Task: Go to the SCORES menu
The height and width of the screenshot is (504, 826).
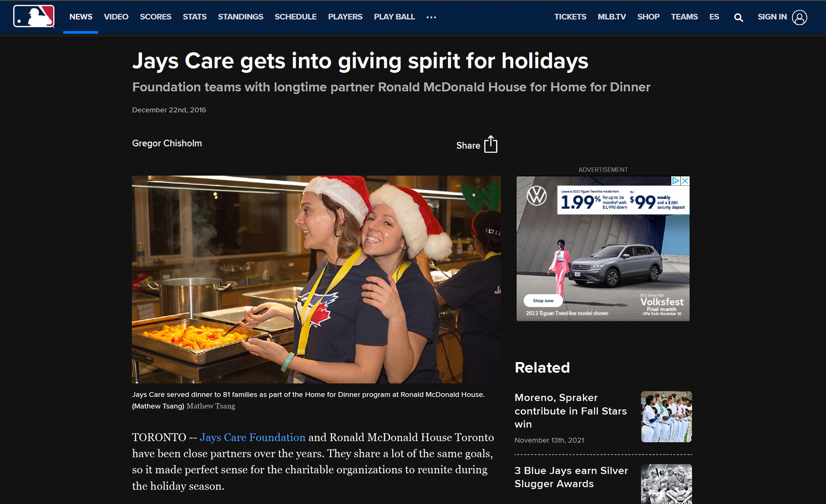Action: [155, 17]
